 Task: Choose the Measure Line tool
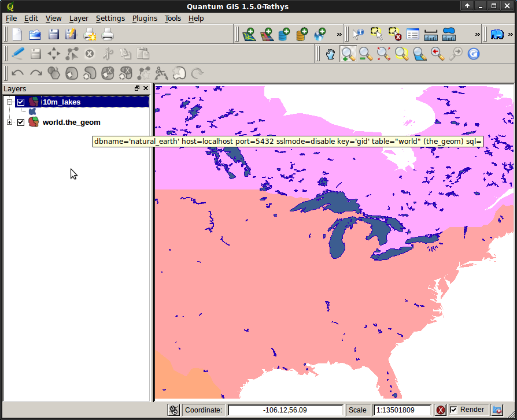(431, 35)
